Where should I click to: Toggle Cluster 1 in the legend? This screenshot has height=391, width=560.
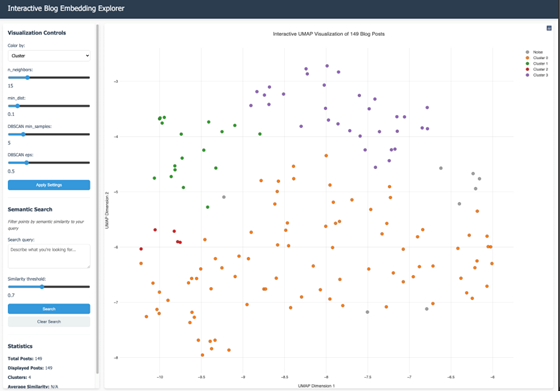tap(536, 64)
